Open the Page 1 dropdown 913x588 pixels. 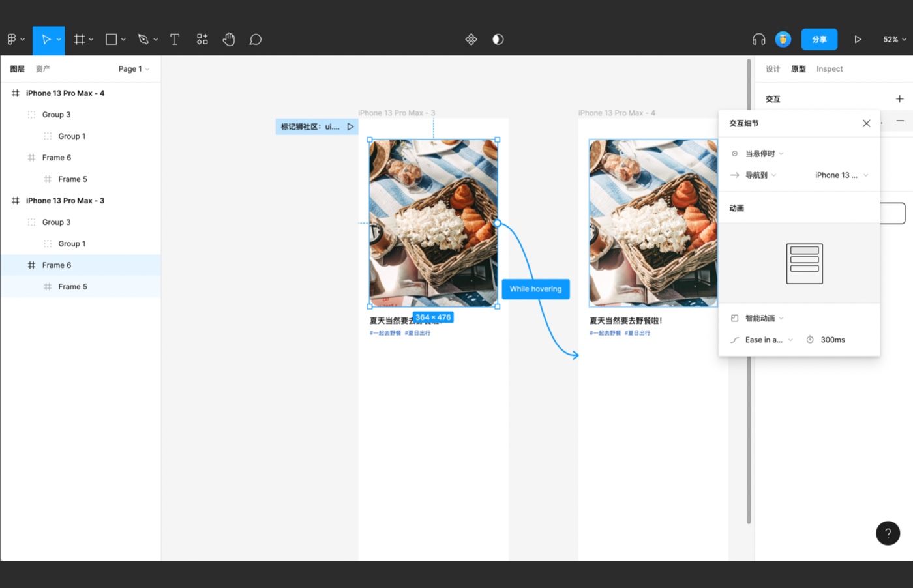pyautogui.click(x=134, y=69)
